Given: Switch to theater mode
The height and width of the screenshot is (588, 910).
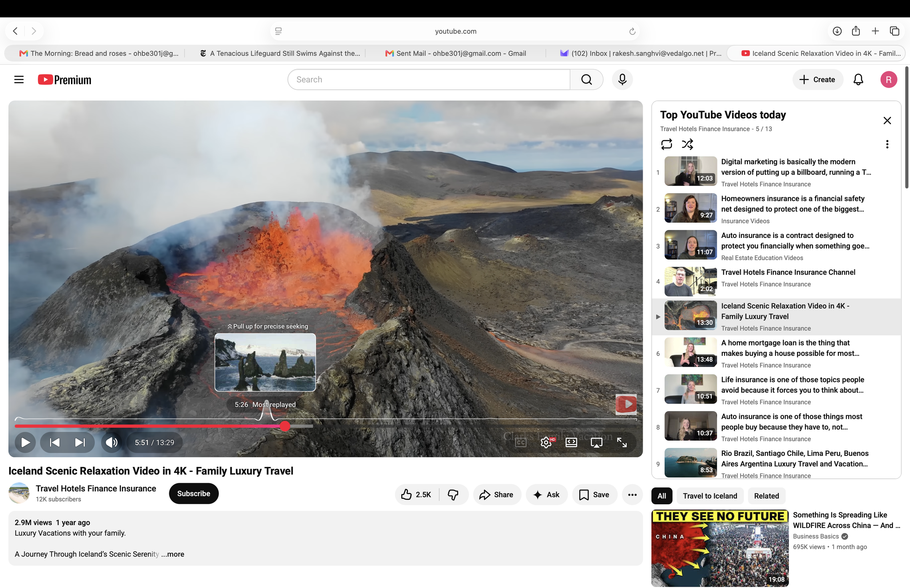Looking at the screenshot, I should [x=571, y=442].
